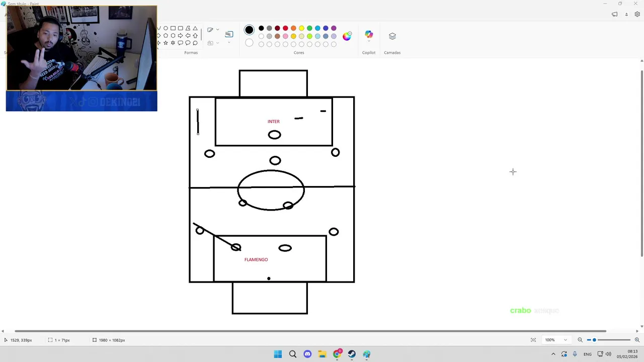Select the Oval callout shape

point(188,43)
